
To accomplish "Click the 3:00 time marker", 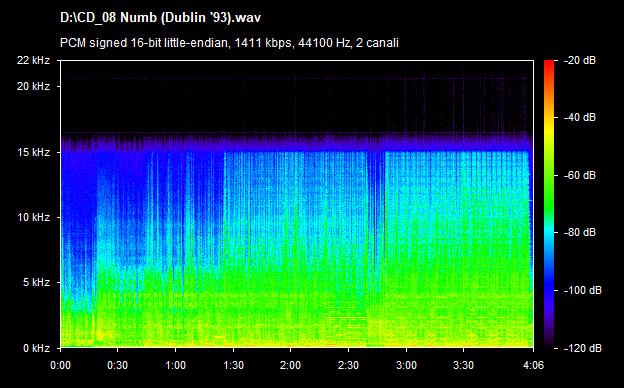I will click(406, 365).
